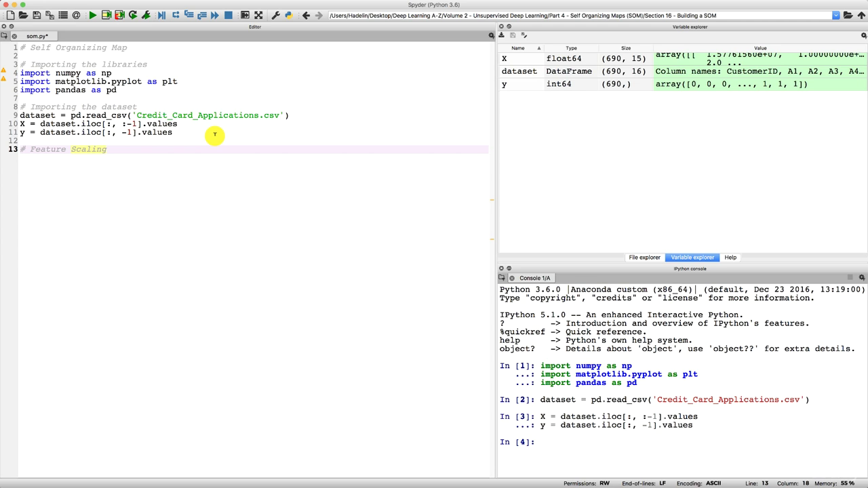Image resolution: width=868 pixels, height=488 pixels.
Task: Import data icon in the Variable explorer
Action: pyautogui.click(x=501, y=35)
